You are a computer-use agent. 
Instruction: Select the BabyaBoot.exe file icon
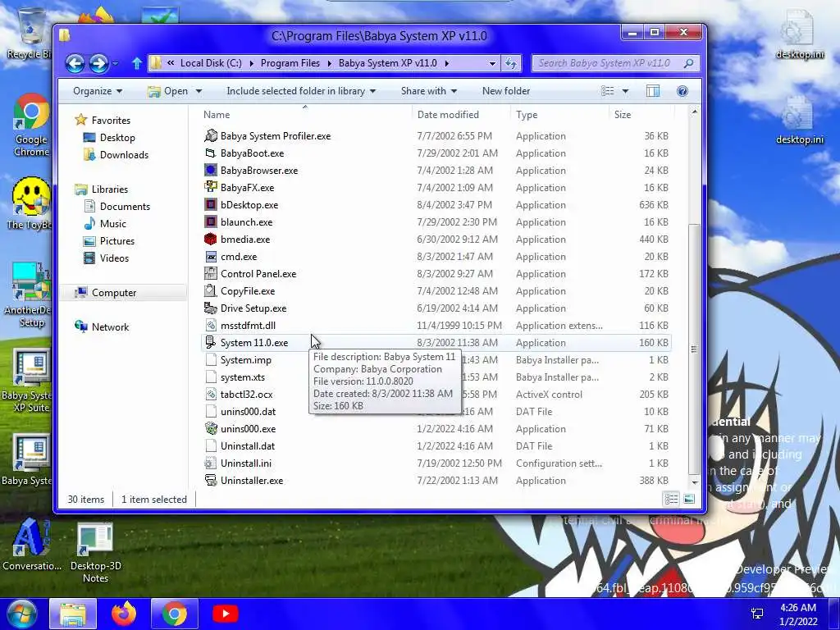(211, 153)
